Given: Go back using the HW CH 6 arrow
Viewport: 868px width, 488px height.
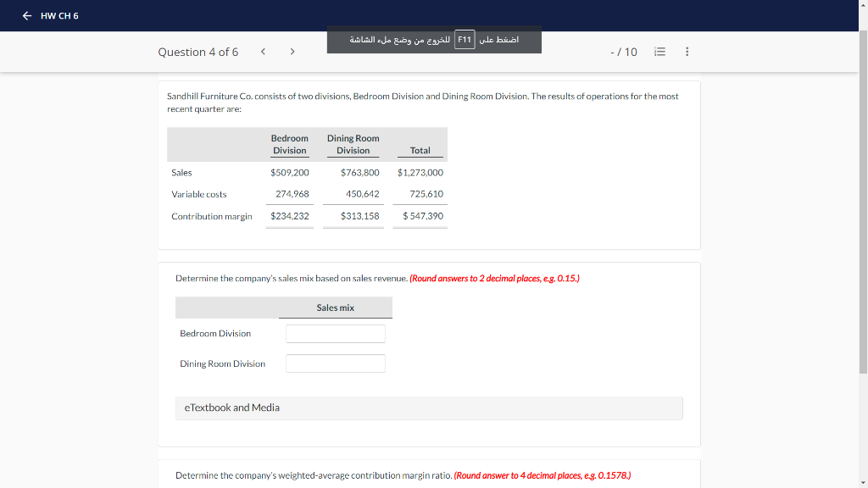Looking at the screenshot, I should tap(26, 15).
